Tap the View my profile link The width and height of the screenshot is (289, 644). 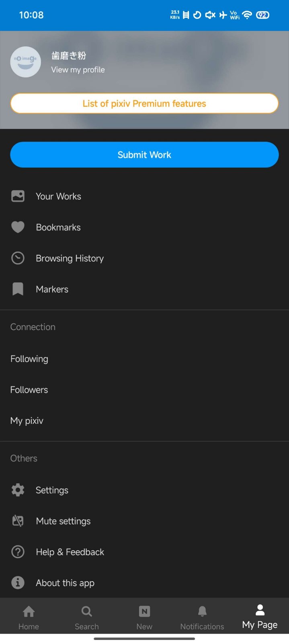point(78,70)
